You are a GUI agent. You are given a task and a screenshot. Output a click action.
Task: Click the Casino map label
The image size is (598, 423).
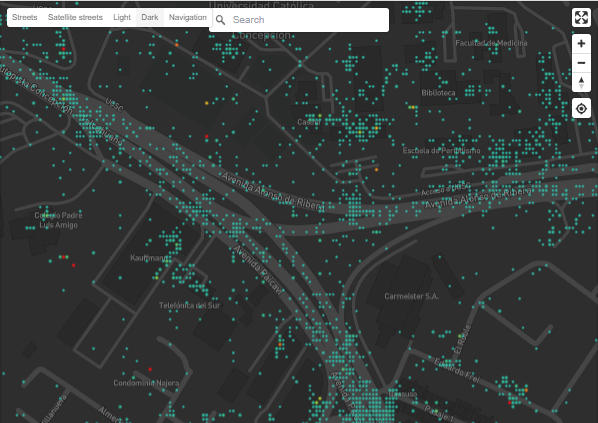pyautogui.click(x=309, y=122)
